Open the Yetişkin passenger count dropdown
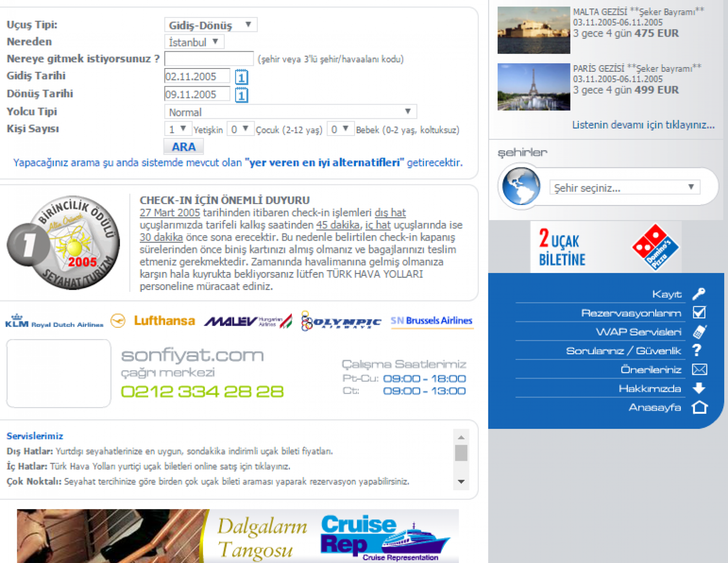Viewport: 728px width, 563px height. point(178,129)
